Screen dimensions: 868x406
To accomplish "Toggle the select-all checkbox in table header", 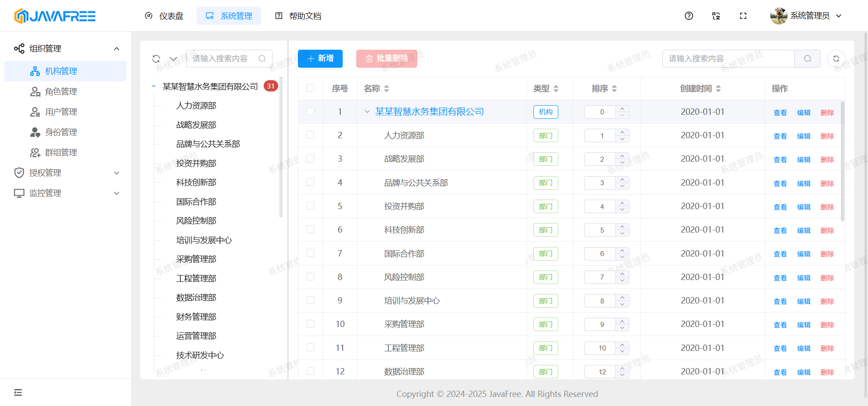I will [310, 88].
